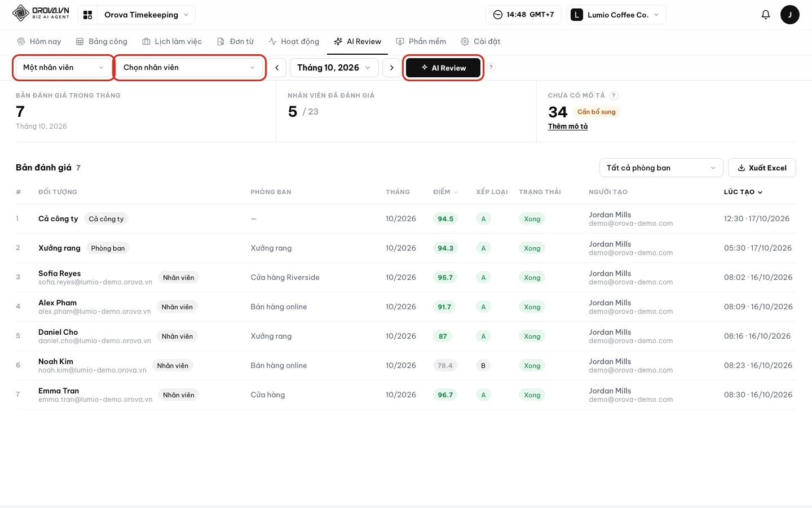Open the Lumio Coffee Co. company switcher

click(x=615, y=15)
